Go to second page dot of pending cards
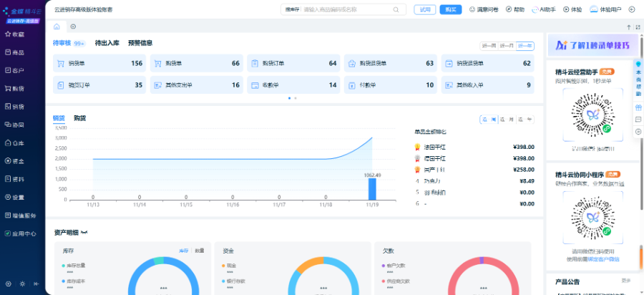The width and height of the screenshot is (644, 295). coord(296,98)
